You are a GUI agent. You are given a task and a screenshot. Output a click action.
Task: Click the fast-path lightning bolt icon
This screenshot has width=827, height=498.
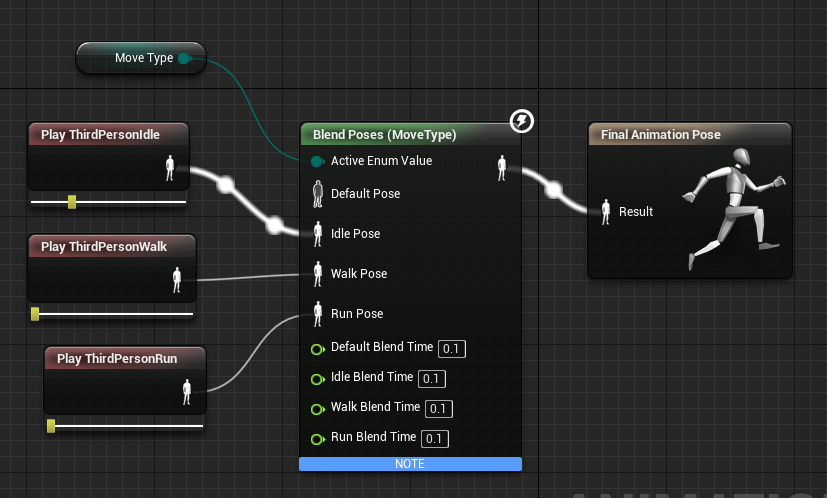[x=521, y=122]
